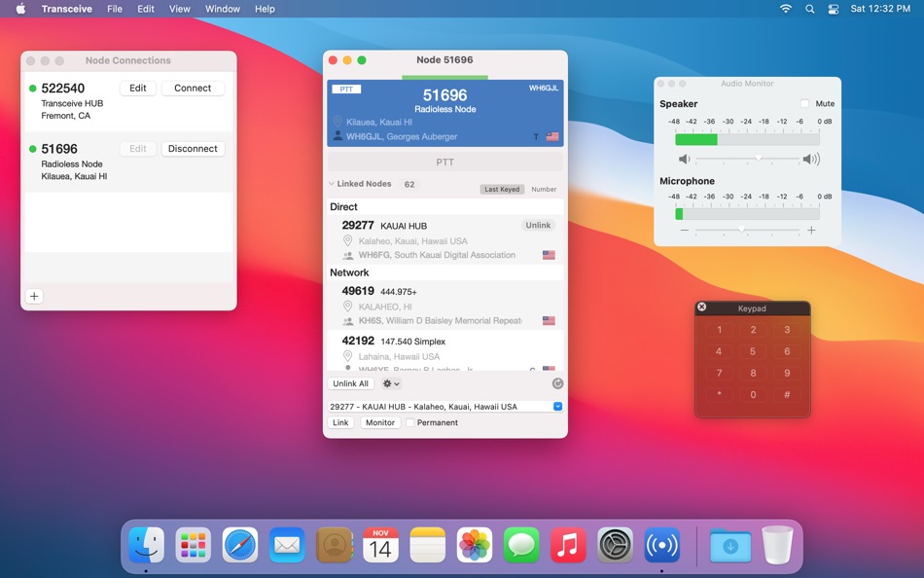Sort linked nodes by Last Keyed
Screen dimensions: 924x578
point(502,190)
